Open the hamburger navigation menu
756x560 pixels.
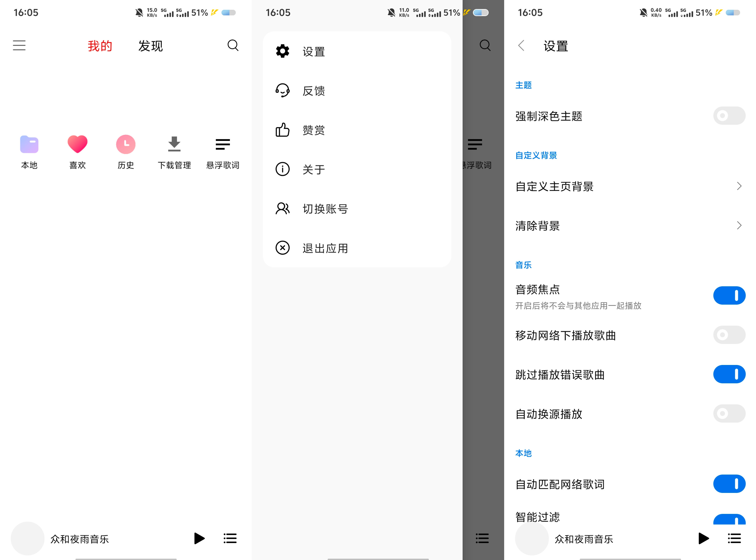[x=19, y=45]
